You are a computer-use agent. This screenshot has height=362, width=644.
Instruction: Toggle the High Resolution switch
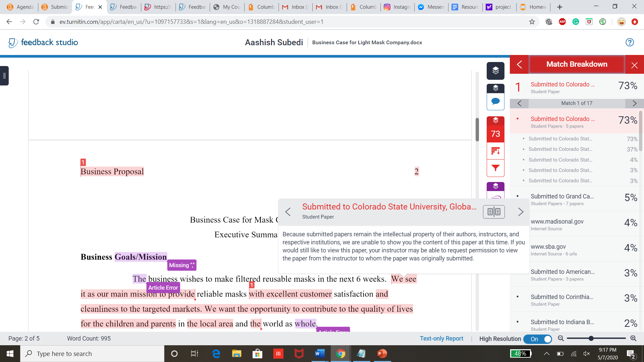[538, 339]
